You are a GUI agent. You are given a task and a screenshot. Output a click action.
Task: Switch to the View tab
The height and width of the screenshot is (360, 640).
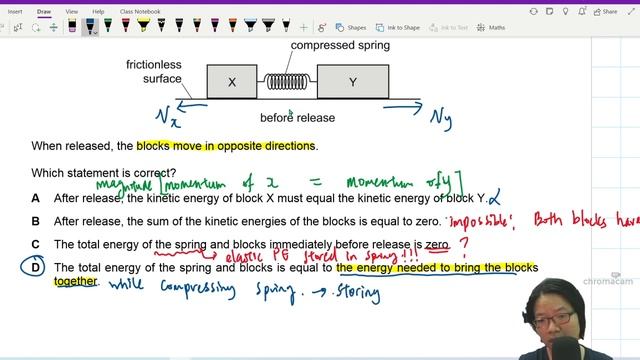pyautogui.click(x=72, y=11)
